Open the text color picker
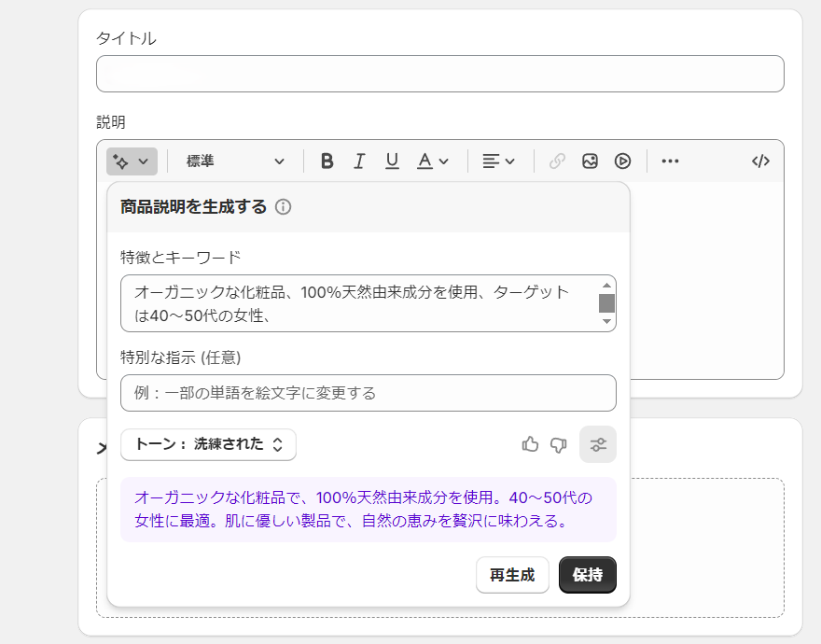This screenshot has height=644, width=821. [x=433, y=161]
